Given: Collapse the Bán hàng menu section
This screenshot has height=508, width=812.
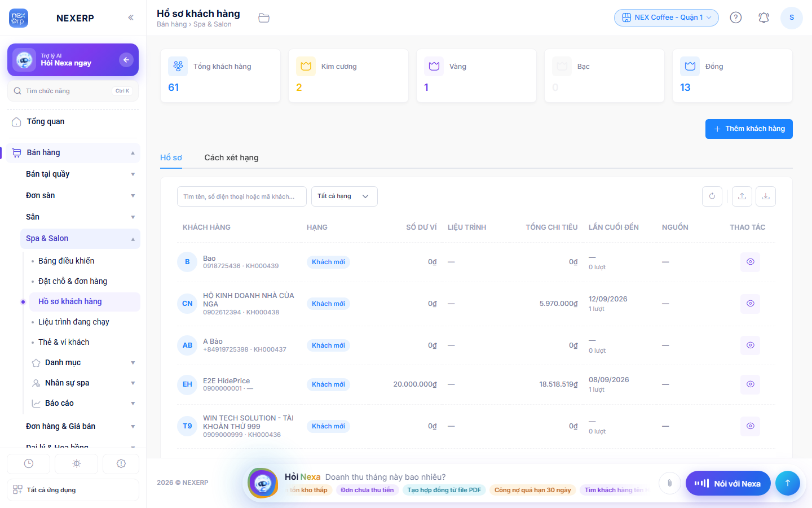Looking at the screenshot, I should click(x=74, y=152).
